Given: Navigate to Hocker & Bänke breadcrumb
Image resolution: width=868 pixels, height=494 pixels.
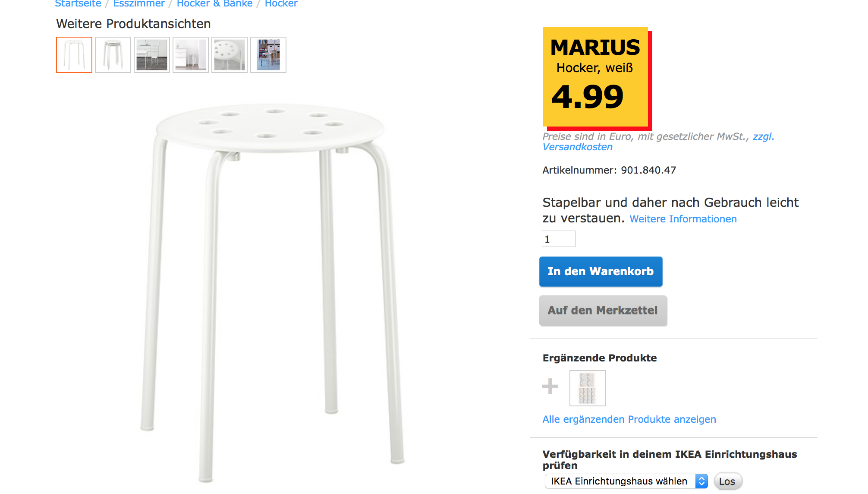Looking at the screenshot, I should click(x=215, y=4).
